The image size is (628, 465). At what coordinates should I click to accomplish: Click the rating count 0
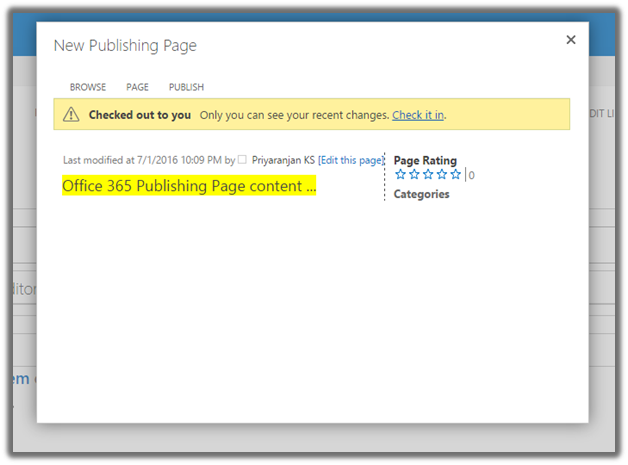(x=471, y=175)
